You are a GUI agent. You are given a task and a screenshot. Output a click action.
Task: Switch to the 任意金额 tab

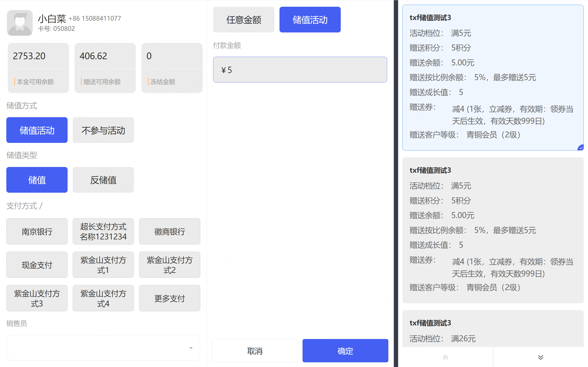[x=244, y=20]
